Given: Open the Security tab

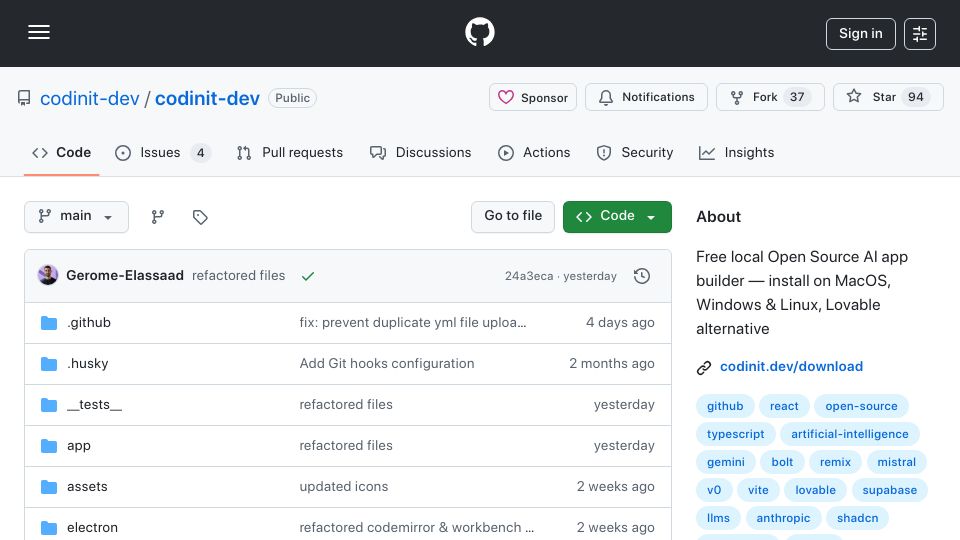Looking at the screenshot, I should 635,152.
